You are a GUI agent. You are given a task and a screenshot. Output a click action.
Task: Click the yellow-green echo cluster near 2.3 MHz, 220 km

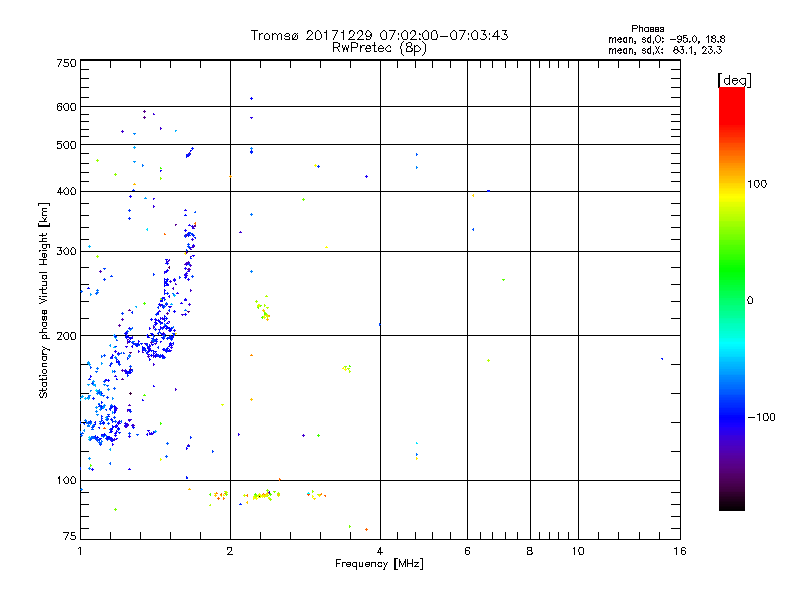pos(263,309)
